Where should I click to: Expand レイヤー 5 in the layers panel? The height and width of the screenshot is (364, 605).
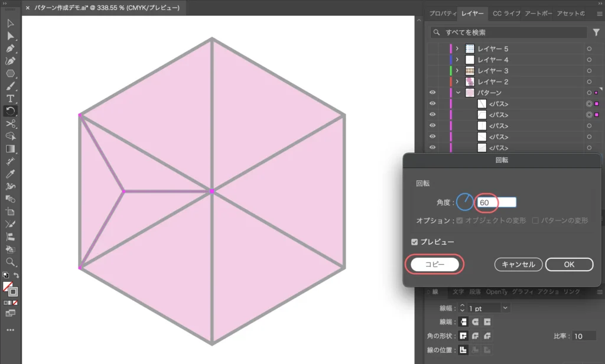pos(457,48)
